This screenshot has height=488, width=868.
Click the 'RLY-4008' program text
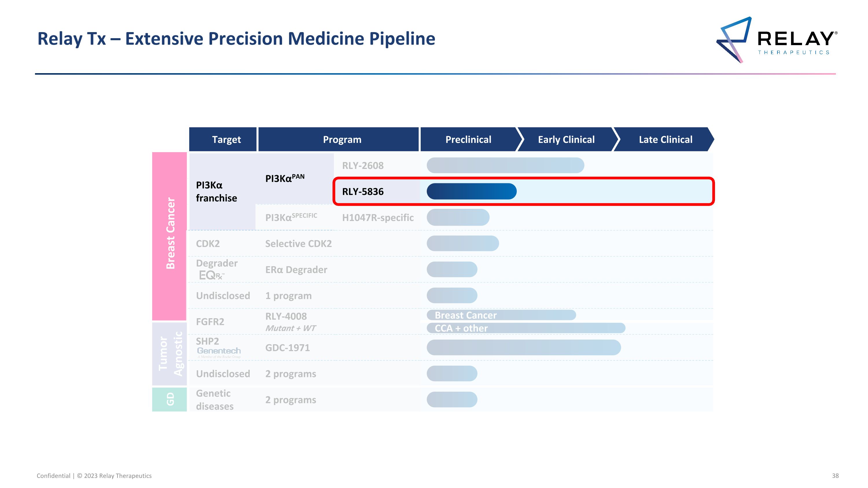(286, 316)
